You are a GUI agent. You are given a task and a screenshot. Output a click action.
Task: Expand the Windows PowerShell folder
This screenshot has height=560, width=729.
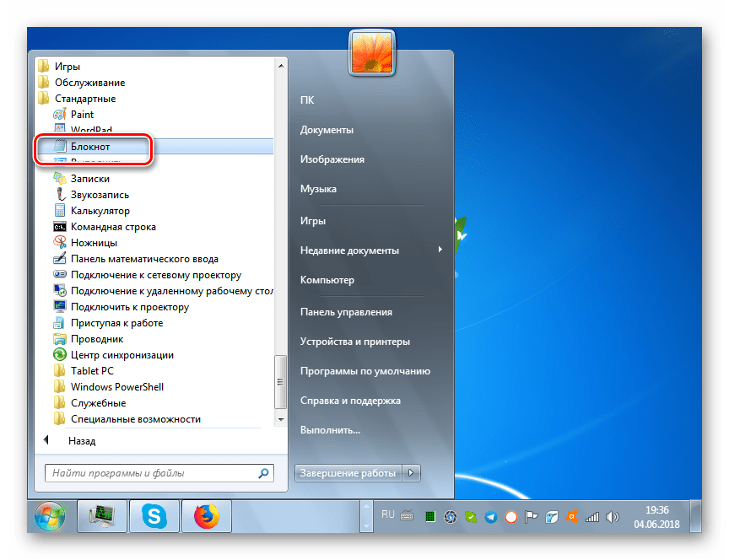[108, 387]
